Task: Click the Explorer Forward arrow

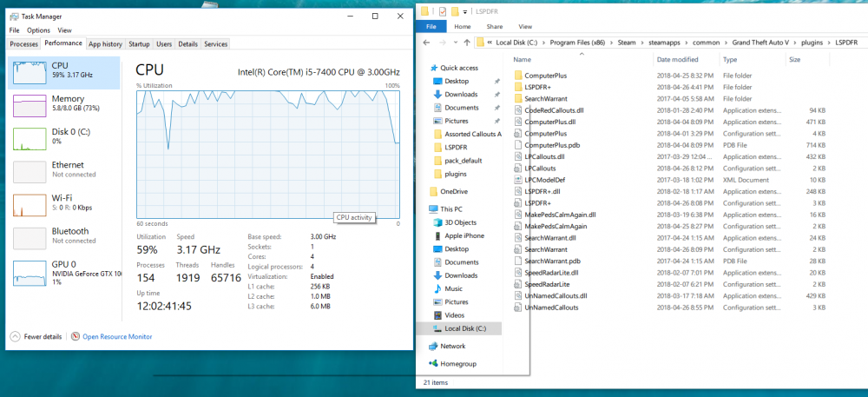Action: click(443, 43)
